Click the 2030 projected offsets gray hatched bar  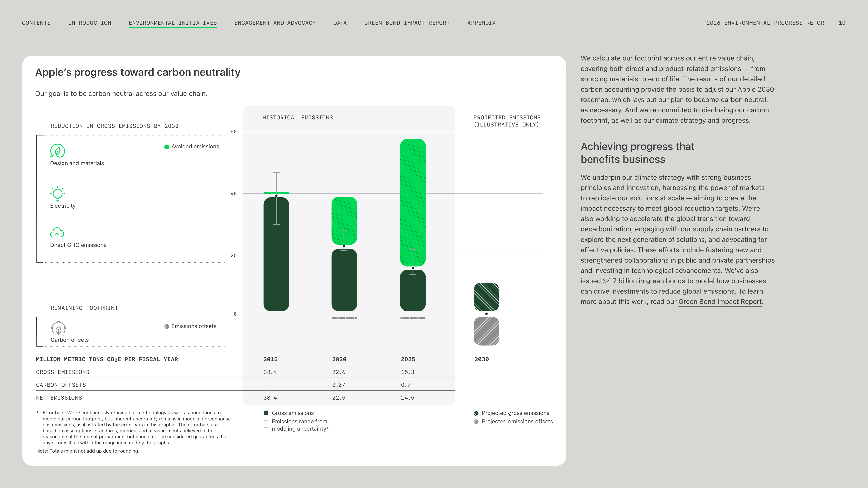click(x=486, y=331)
